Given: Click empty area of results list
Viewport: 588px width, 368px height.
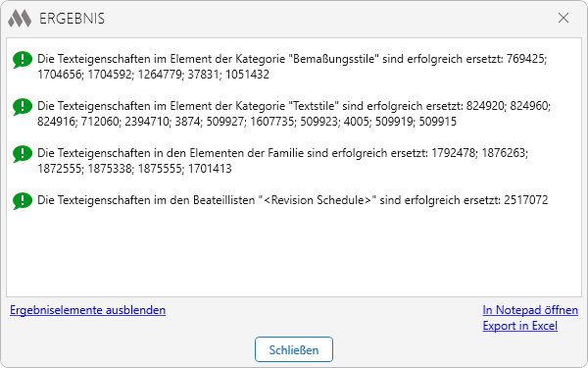Looking at the screenshot, I should [294, 255].
